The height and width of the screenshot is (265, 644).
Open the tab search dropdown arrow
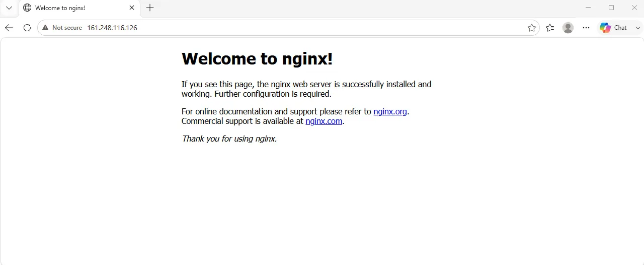(9, 8)
